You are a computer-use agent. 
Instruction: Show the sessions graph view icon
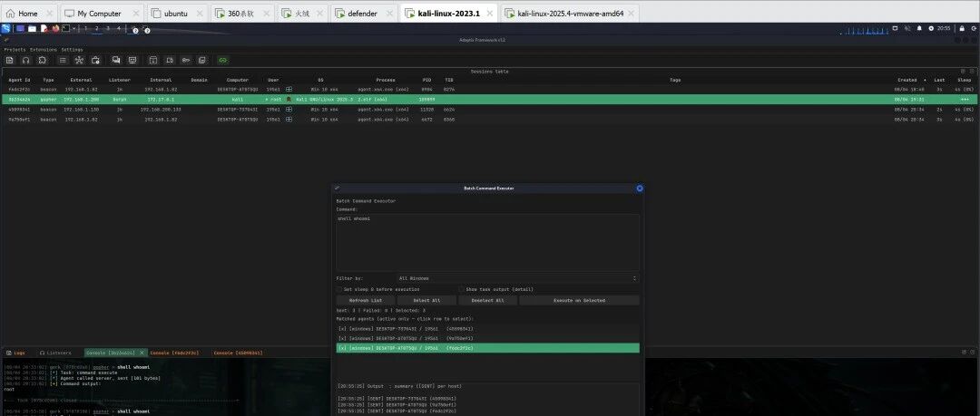pyautogui.click(x=79, y=60)
